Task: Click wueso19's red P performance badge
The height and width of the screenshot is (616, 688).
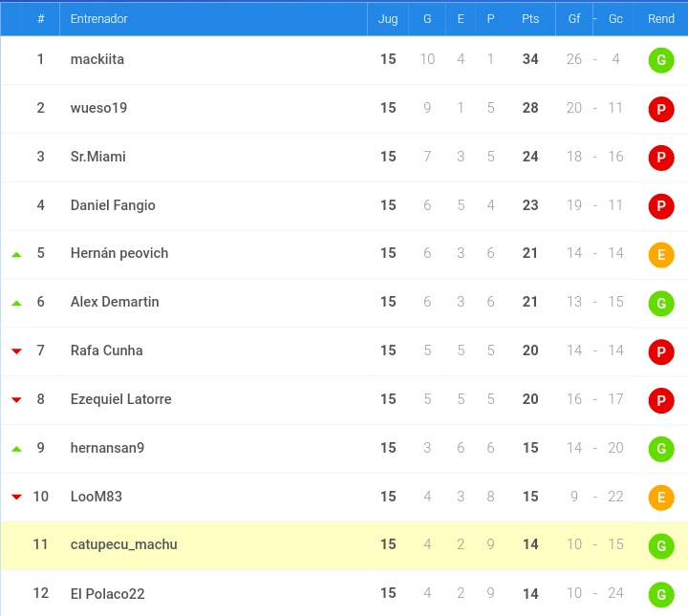Action: point(661,109)
